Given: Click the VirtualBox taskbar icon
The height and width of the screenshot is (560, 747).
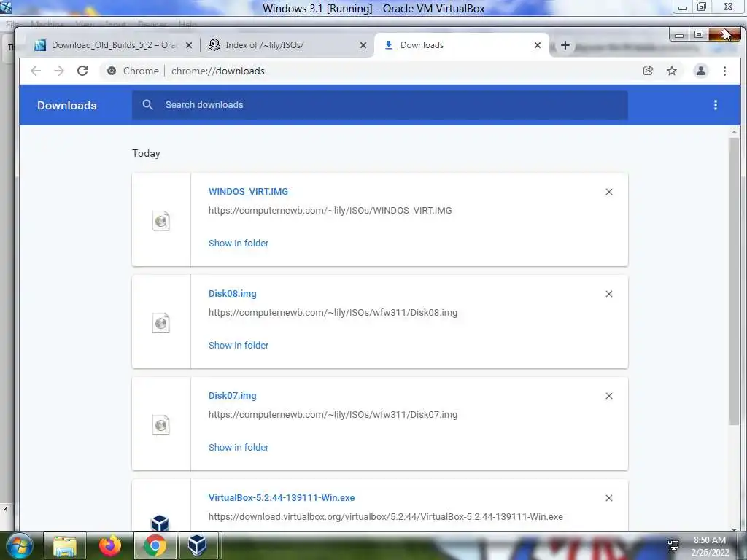Looking at the screenshot, I should pyautogui.click(x=197, y=545).
